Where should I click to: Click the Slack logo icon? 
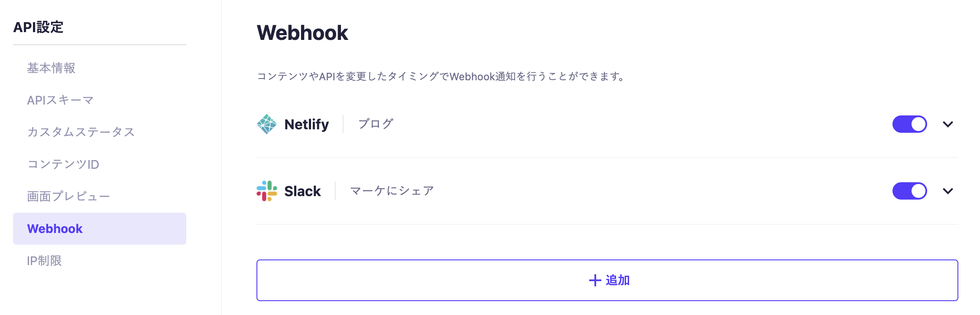tap(266, 191)
